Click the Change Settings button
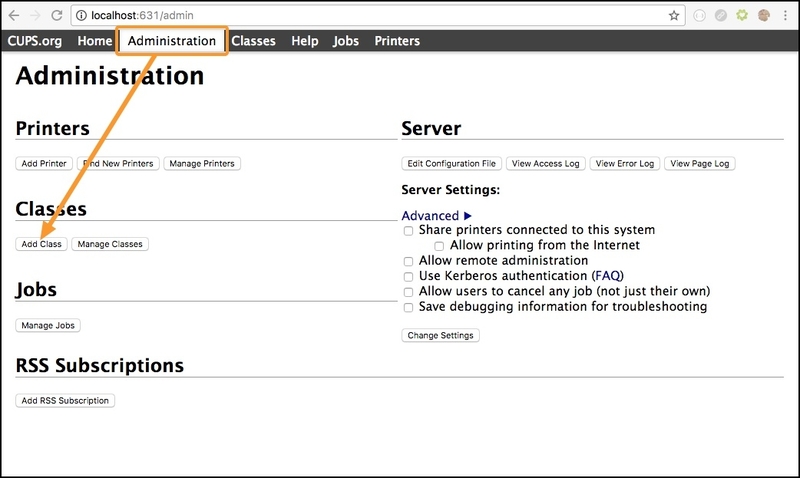The height and width of the screenshot is (478, 800). pyautogui.click(x=441, y=335)
